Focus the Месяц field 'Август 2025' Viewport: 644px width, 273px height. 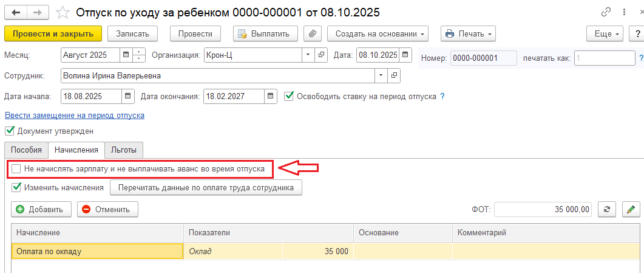[91, 55]
